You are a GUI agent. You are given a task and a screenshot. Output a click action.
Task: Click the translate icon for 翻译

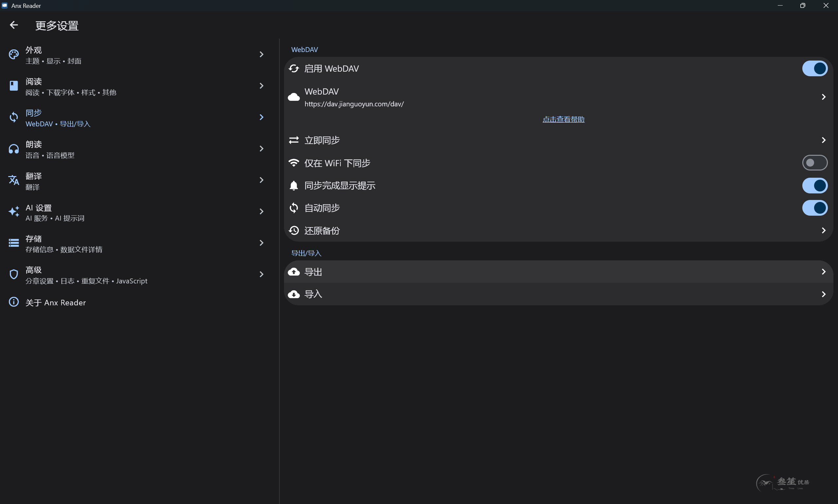point(14,180)
